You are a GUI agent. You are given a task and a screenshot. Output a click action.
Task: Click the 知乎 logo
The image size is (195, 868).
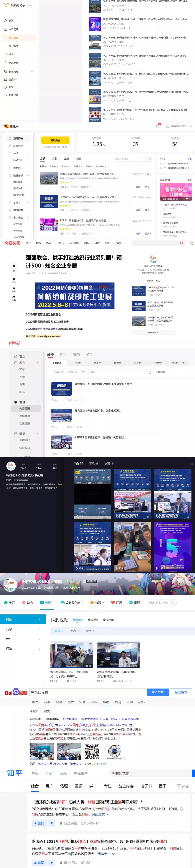click(x=14, y=773)
